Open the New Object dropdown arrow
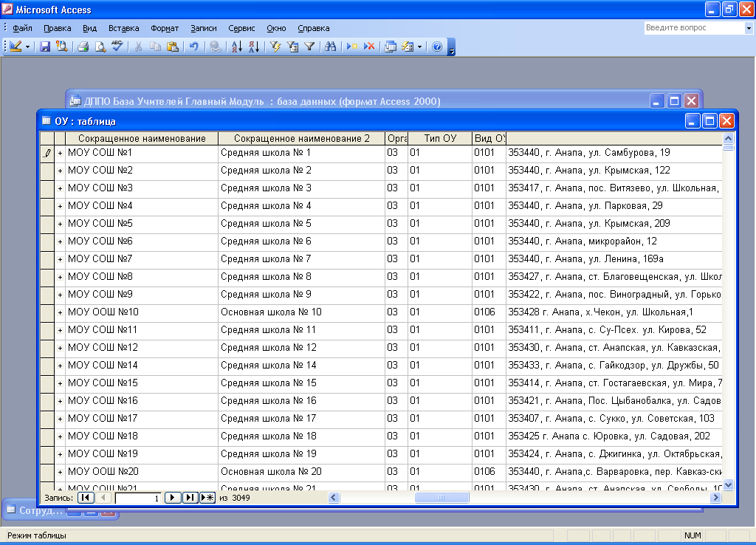 coord(419,47)
